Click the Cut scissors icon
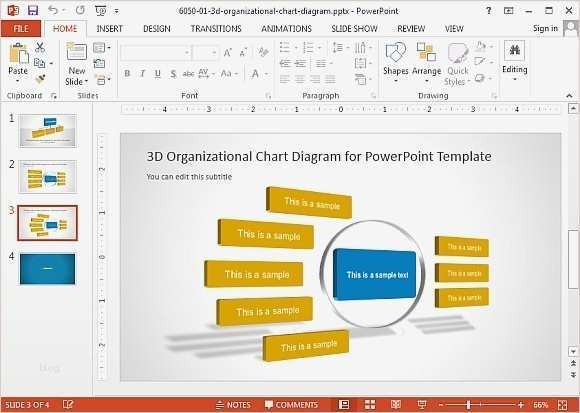Viewport: 580px width, 413px height. [40, 47]
